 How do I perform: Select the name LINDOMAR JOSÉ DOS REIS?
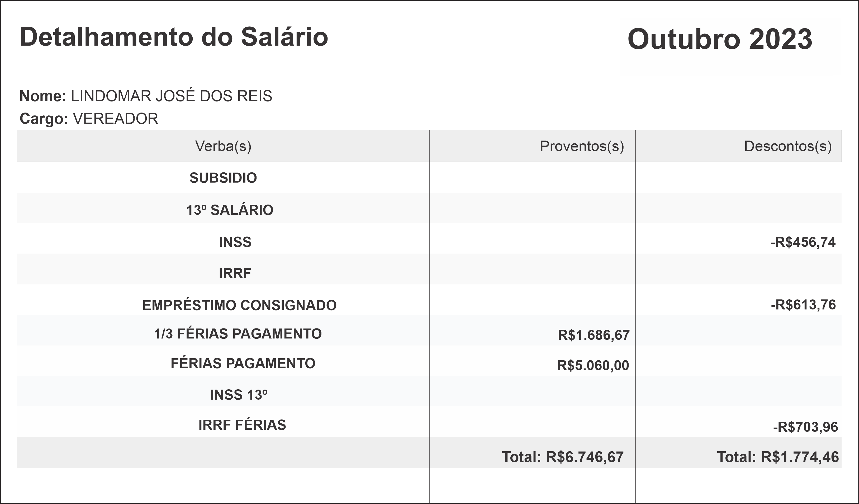click(x=171, y=96)
